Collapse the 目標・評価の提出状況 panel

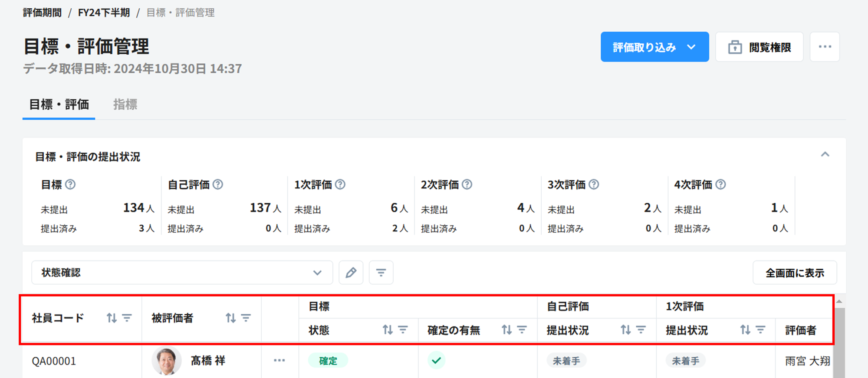(825, 154)
